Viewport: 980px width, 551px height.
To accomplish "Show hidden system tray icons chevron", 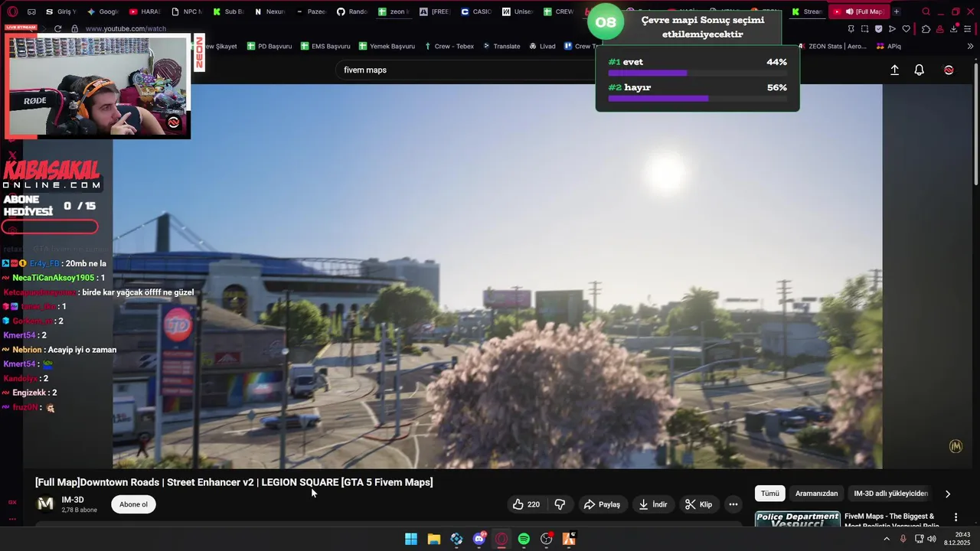I will 887,539.
